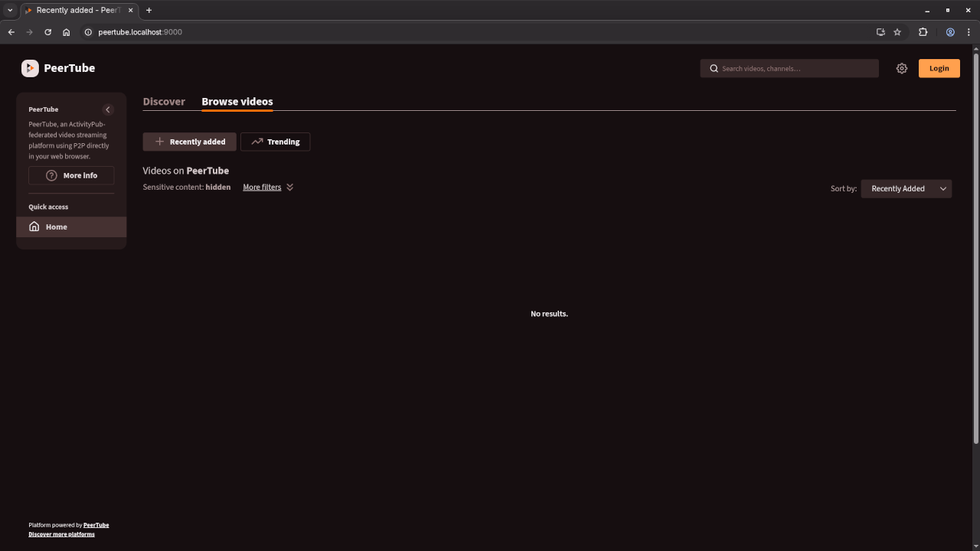Select the Trending filter button
The width and height of the screenshot is (980, 551).
tap(276, 142)
